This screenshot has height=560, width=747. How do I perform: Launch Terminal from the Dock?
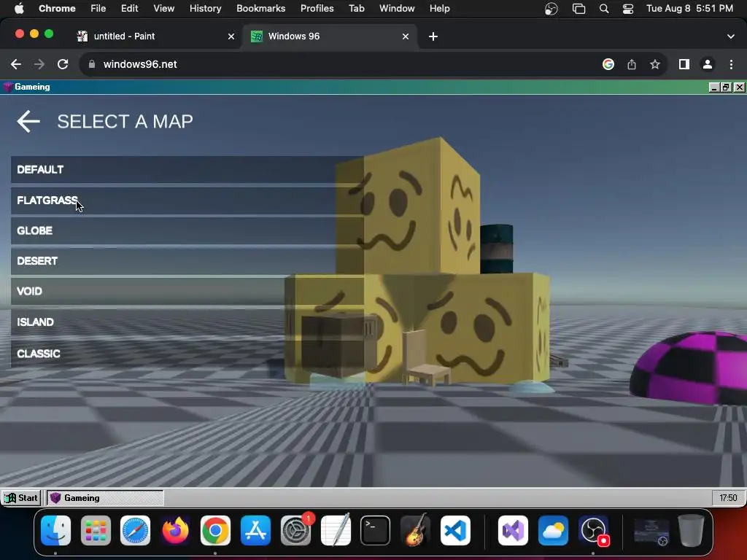point(376,531)
